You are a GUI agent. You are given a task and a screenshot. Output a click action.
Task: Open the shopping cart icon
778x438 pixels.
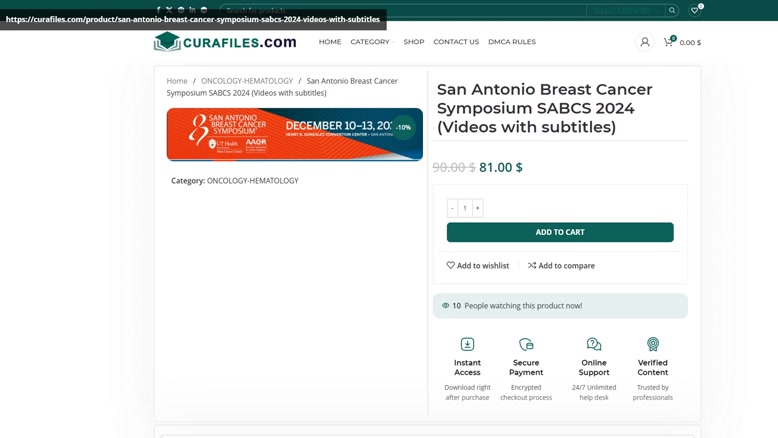(669, 42)
